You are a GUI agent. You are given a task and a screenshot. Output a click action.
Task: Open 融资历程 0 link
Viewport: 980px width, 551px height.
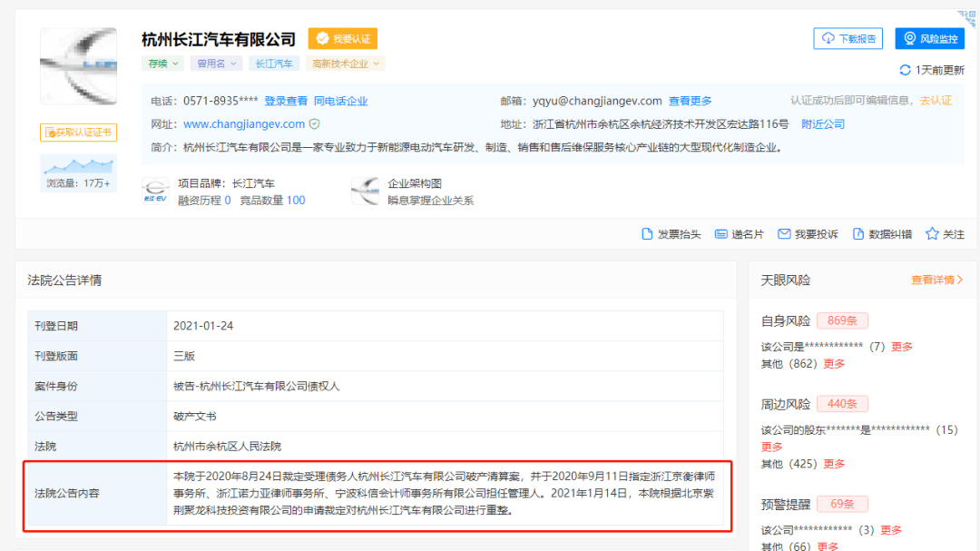coord(204,200)
